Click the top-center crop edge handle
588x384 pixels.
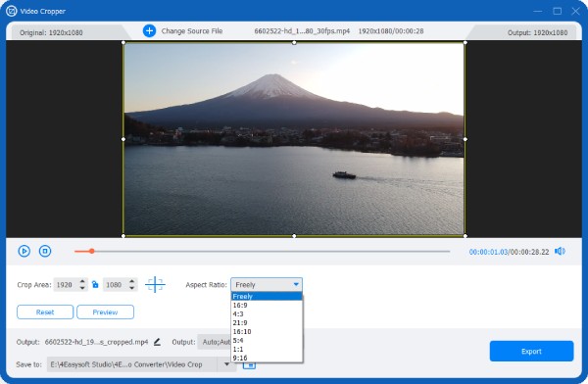294,42
